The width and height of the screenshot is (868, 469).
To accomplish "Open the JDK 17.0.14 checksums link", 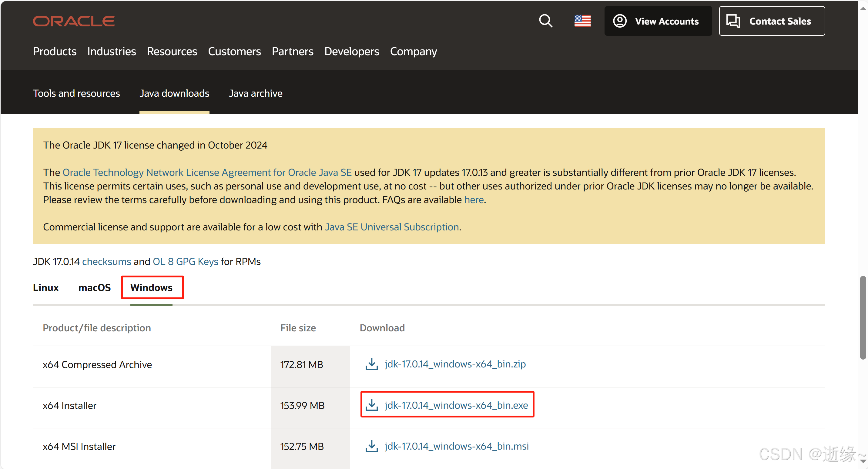I will (106, 261).
